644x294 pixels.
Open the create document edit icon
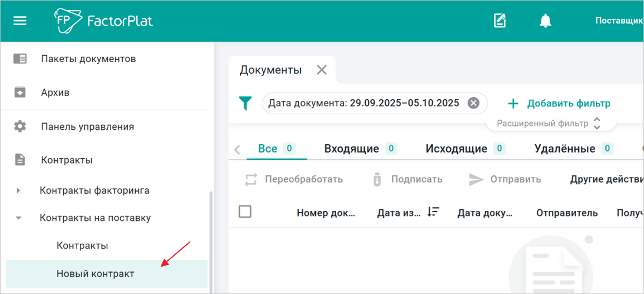coord(500,21)
